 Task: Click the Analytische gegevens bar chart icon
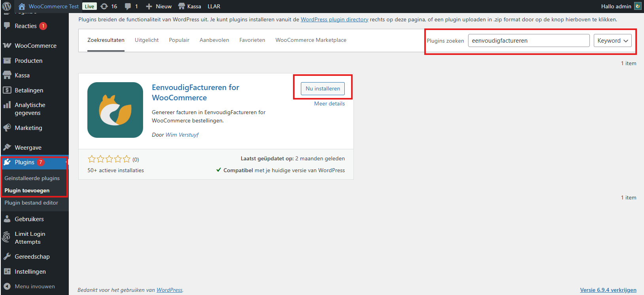pyautogui.click(x=7, y=105)
